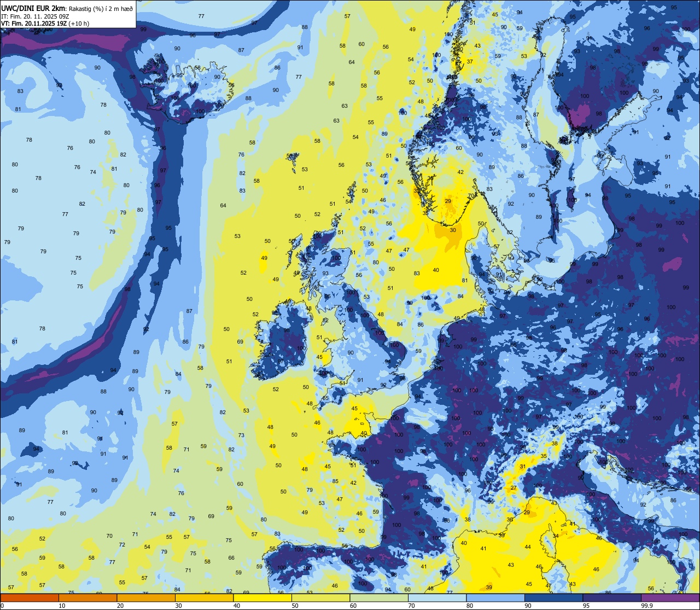Click the legend tick label '10'

pyautogui.click(x=62, y=606)
